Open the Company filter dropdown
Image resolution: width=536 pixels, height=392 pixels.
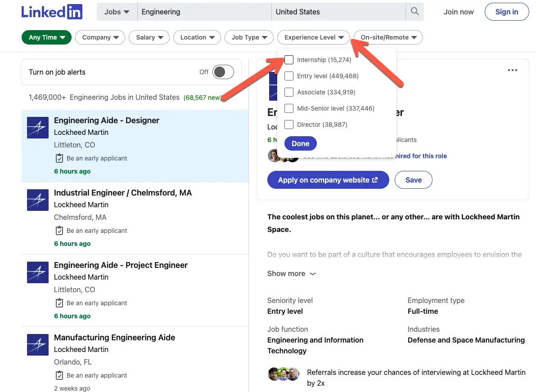click(x=100, y=37)
